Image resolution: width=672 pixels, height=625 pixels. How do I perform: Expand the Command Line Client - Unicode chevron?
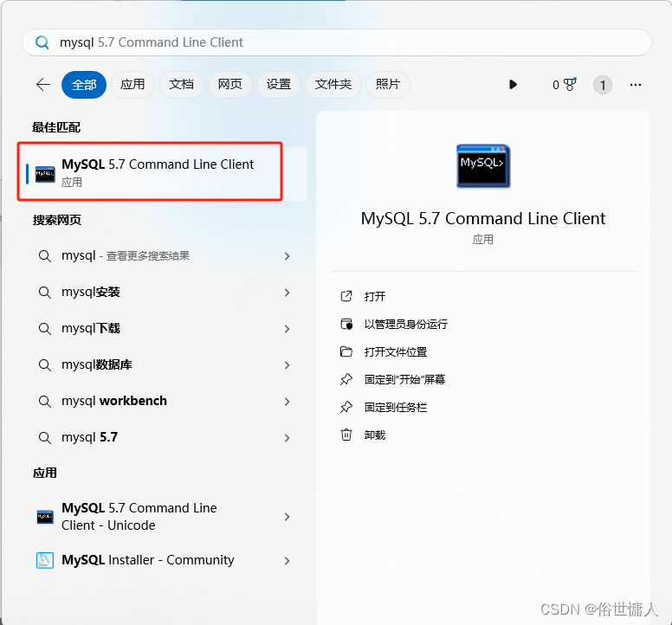[x=288, y=517]
